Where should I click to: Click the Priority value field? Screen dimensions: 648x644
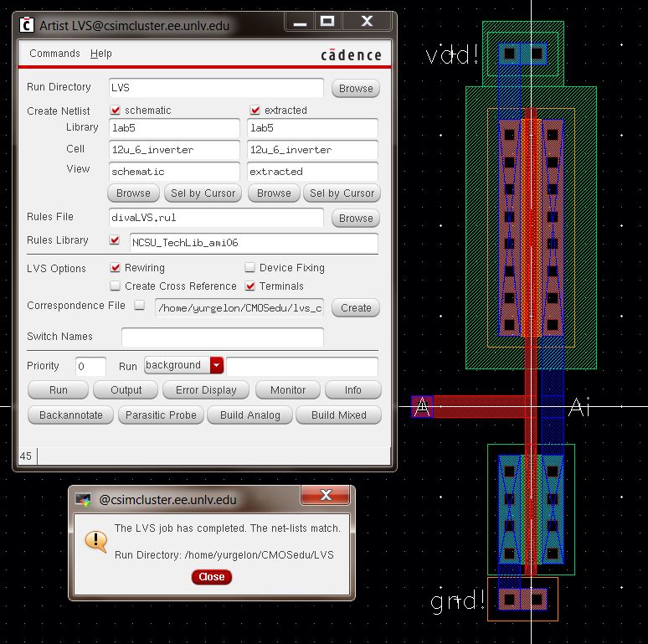(x=91, y=366)
